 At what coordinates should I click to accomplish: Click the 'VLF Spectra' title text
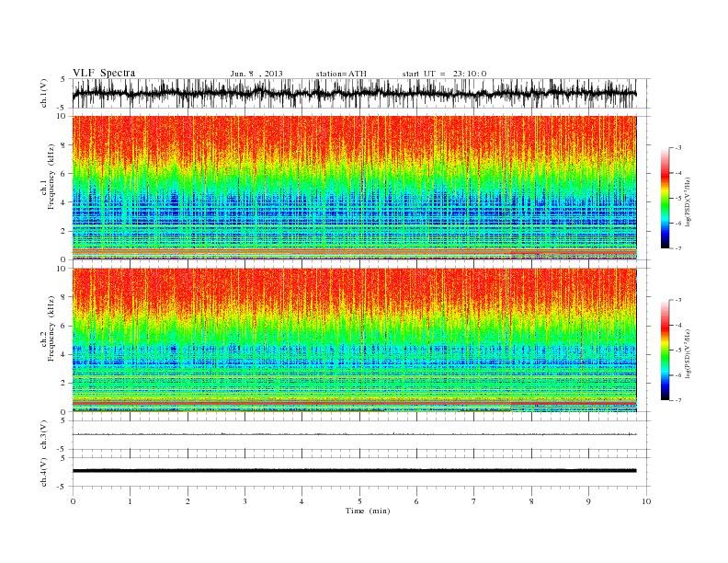[x=104, y=73]
